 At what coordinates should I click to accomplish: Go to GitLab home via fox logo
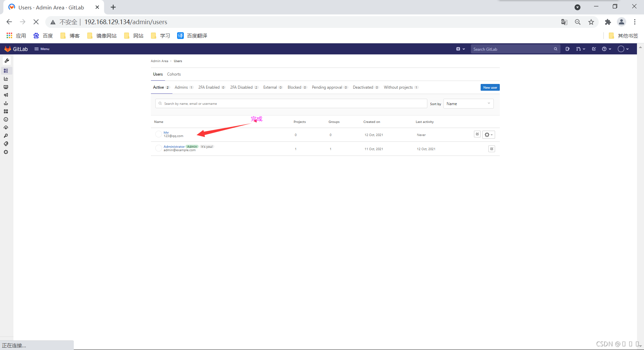(x=7, y=49)
